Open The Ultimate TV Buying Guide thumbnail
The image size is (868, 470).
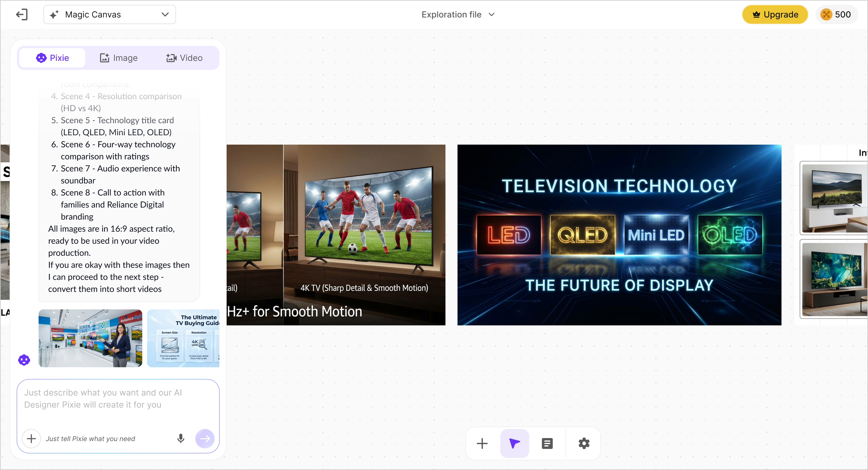click(183, 338)
